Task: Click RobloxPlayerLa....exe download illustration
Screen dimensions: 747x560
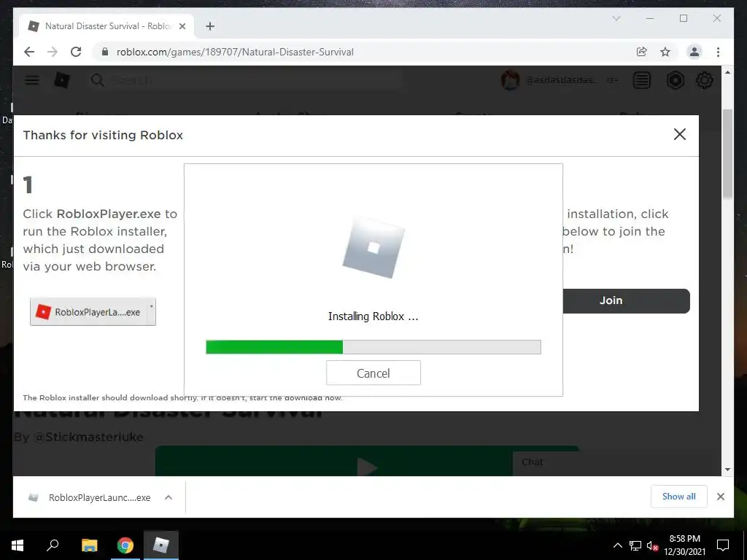Action: tap(93, 312)
